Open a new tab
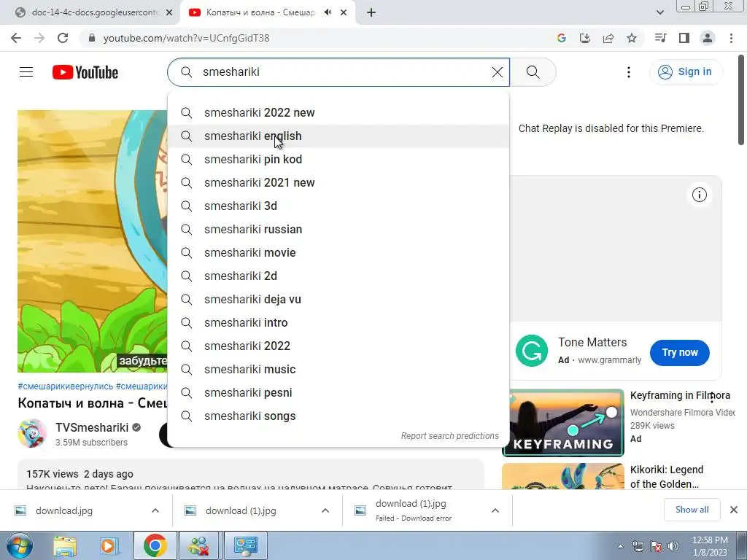747x560 pixels. 371,12
